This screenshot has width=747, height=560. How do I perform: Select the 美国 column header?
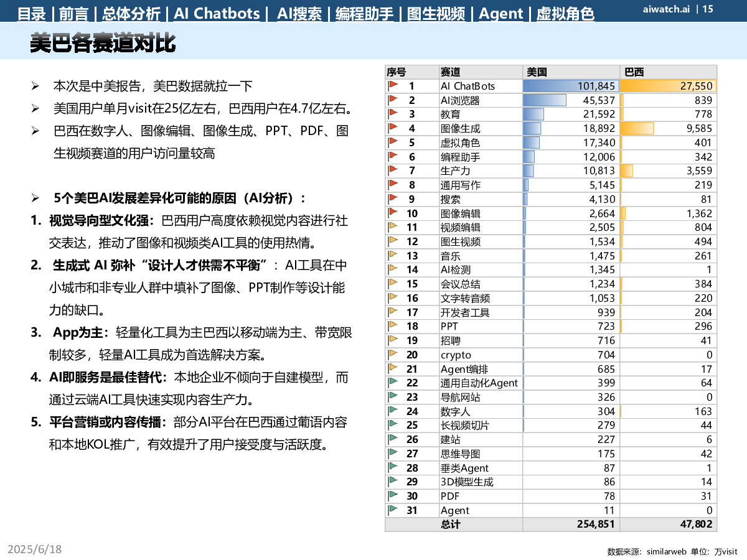571,72
